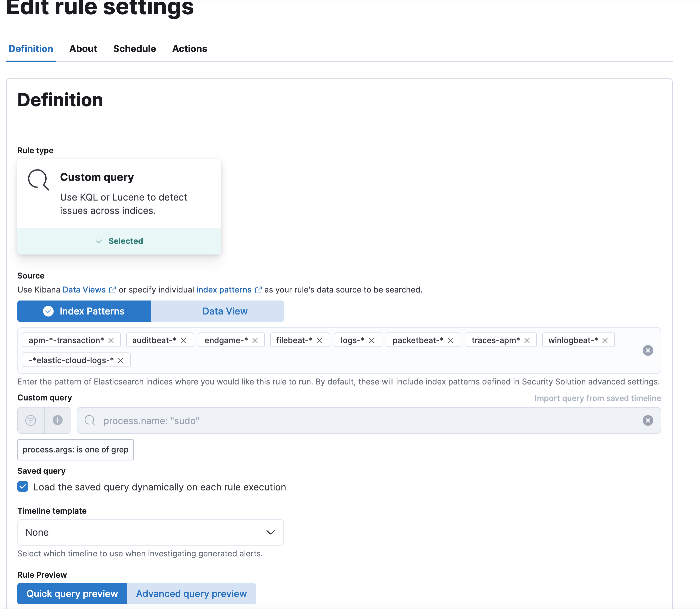Open the Timeline template dropdown
Screen dimensions: 700x609
click(x=150, y=532)
